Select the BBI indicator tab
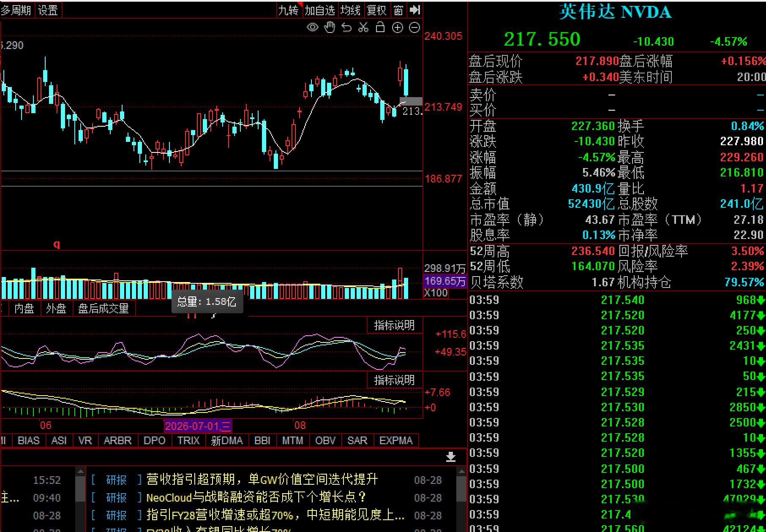Viewport: 766px width, 532px height. point(262,440)
